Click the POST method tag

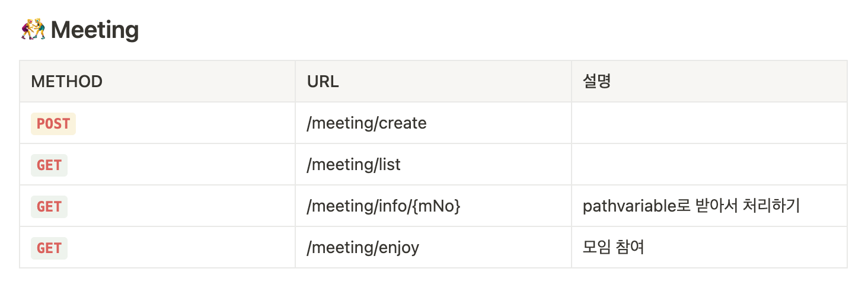53,123
